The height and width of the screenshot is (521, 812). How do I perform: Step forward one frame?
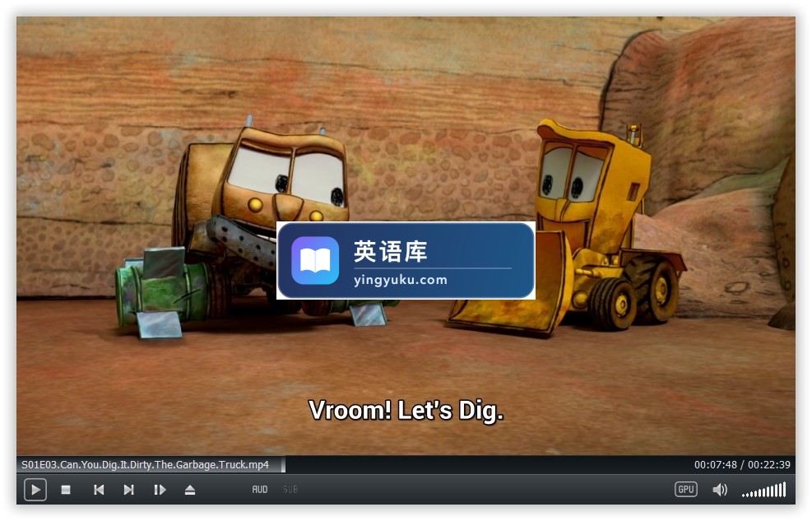160,490
